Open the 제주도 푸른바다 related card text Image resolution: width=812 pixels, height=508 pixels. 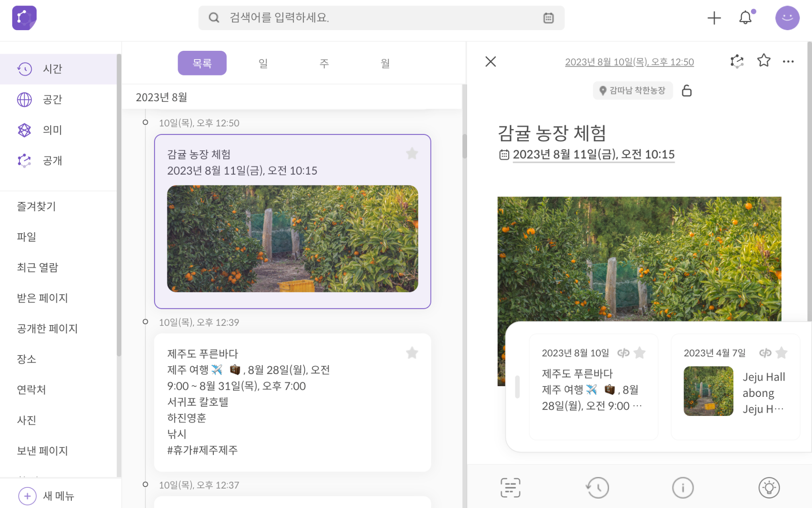592,390
